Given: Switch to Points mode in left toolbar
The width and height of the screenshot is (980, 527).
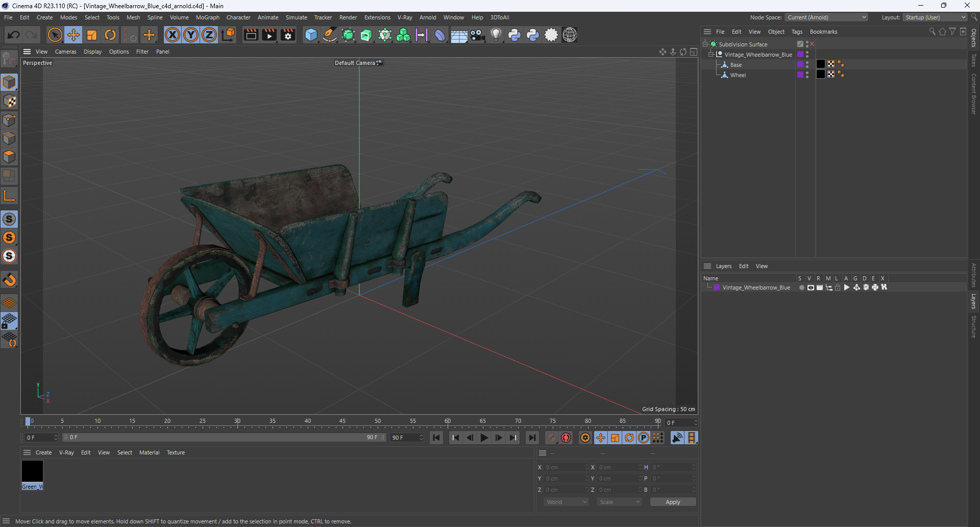Looking at the screenshot, I should coord(9,120).
